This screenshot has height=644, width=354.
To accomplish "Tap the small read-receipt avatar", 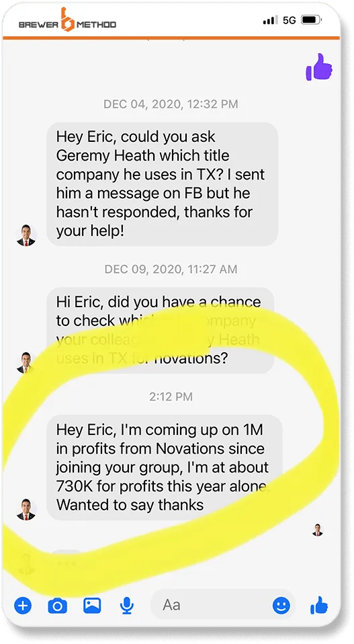I will (318, 530).
